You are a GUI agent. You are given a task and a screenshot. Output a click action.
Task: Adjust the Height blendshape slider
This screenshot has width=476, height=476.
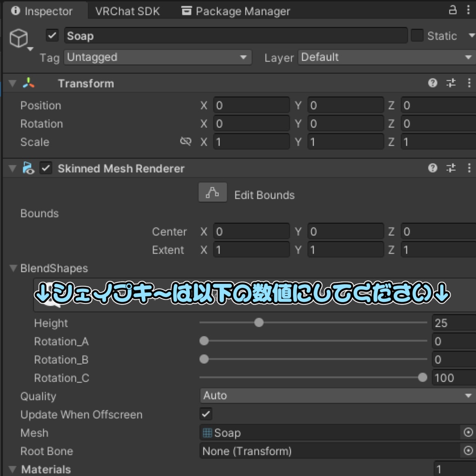(x=258, y=323)
